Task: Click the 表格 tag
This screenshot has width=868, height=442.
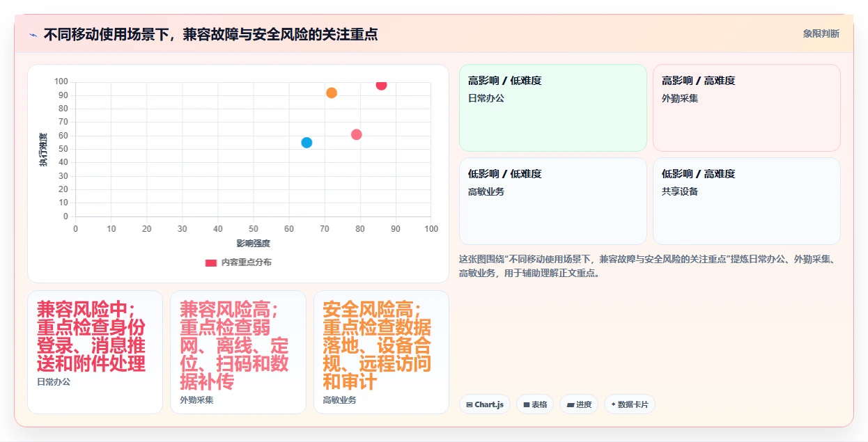Action: [x=535, y=404]
